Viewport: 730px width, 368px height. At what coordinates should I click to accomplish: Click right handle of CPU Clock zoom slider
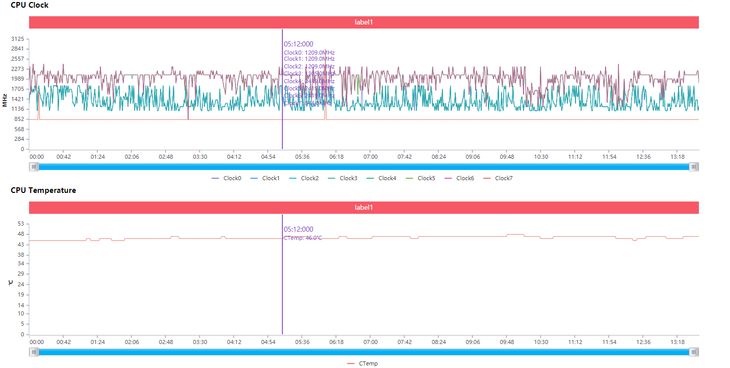tap(694, 167)
